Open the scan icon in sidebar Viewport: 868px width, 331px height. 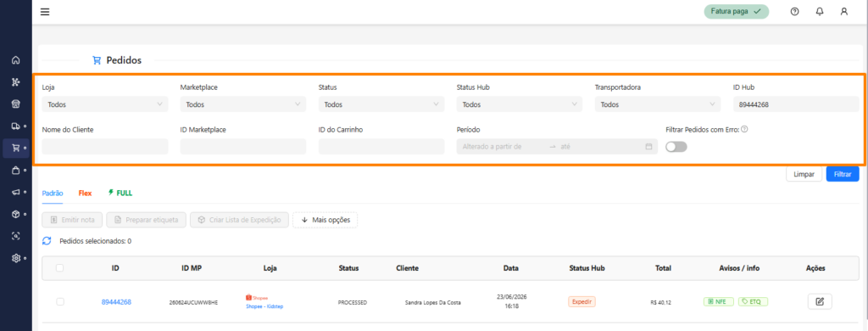tap(15, 236)
